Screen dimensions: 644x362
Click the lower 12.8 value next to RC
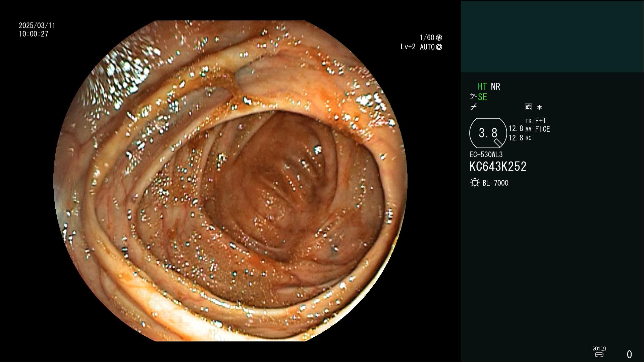coord(516,138)
